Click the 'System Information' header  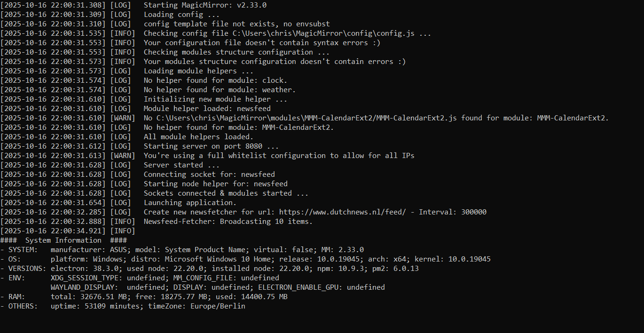[x=63, y=240]
